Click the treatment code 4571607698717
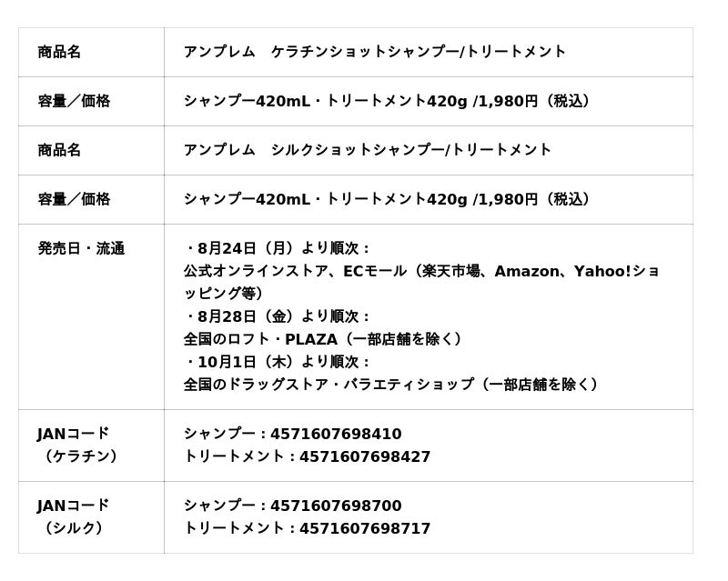 point(365,528)
